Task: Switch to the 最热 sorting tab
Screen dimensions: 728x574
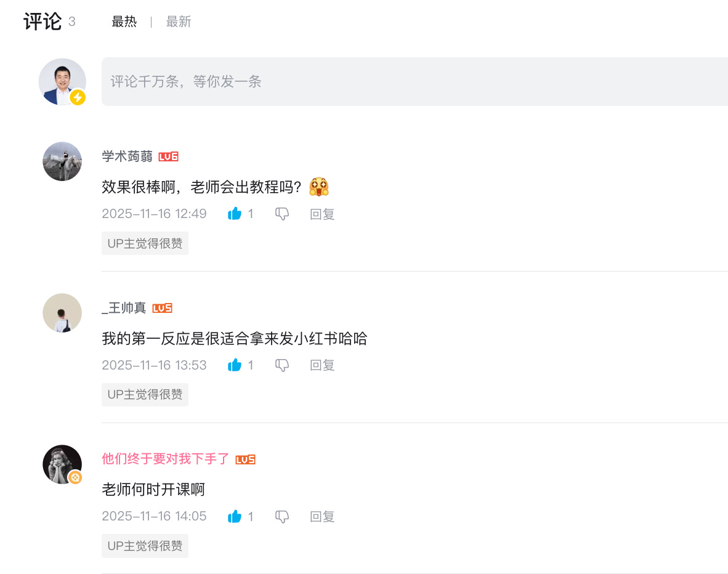Action: pyautogui.click(x=124, y=21)
